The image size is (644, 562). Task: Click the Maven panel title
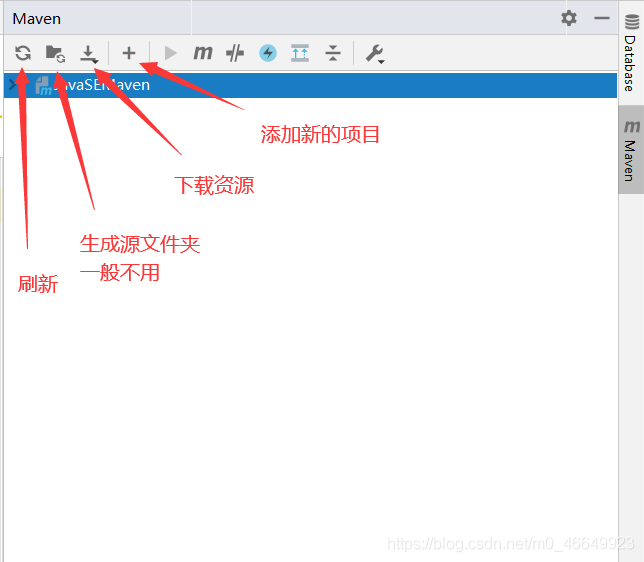(37, 19)
